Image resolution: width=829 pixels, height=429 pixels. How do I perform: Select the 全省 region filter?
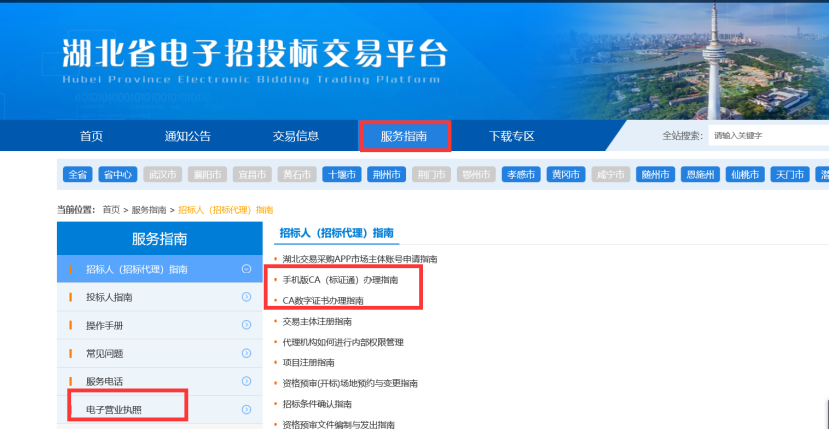(78, 174)
